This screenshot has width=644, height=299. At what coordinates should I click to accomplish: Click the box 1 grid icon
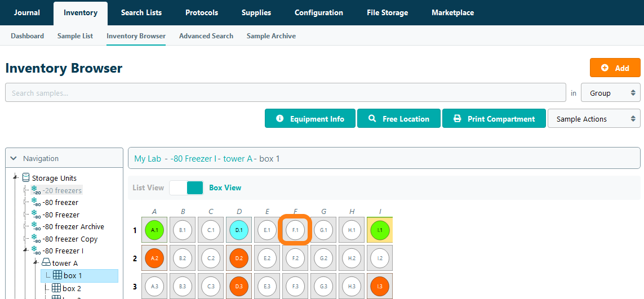pos(57,275)
